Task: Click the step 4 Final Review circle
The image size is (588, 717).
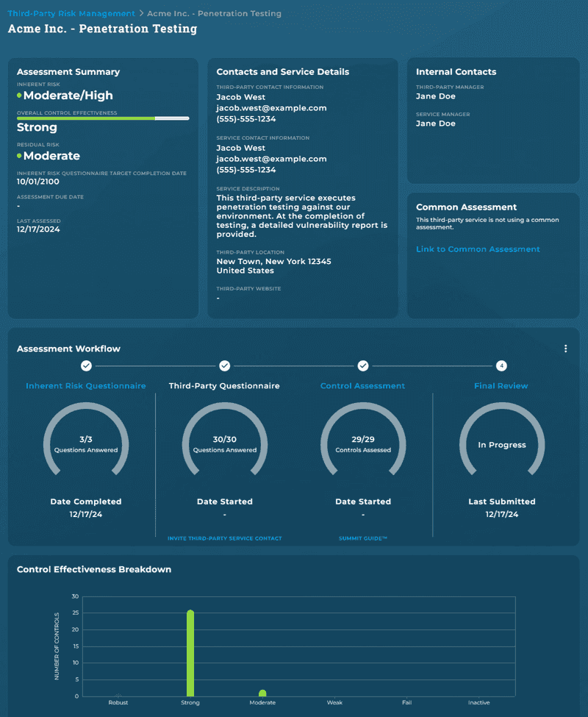Action: 501,365
